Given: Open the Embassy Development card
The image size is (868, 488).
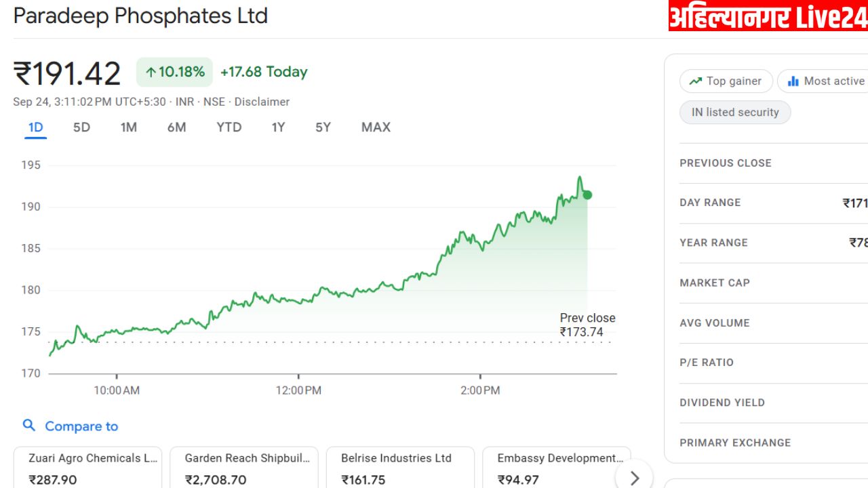Looking at the screenshot, I should point(557,468).
